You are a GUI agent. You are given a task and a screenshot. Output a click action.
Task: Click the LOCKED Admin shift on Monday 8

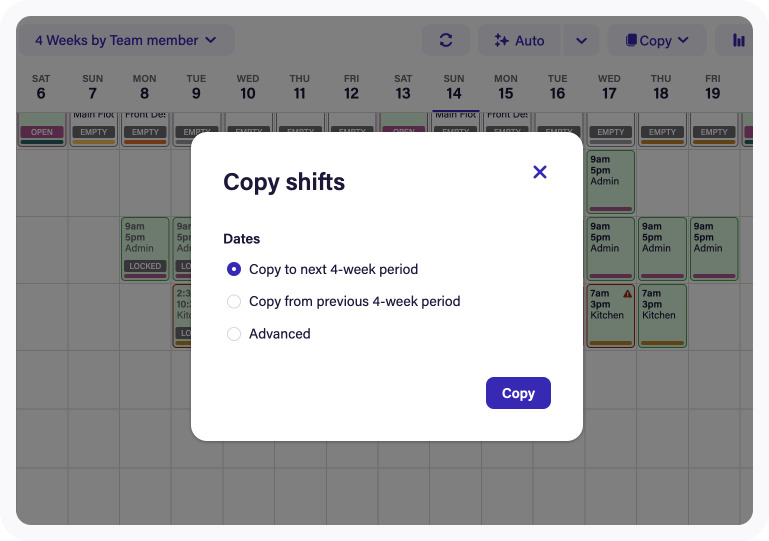pyautogui.click(x=145, y=249)
